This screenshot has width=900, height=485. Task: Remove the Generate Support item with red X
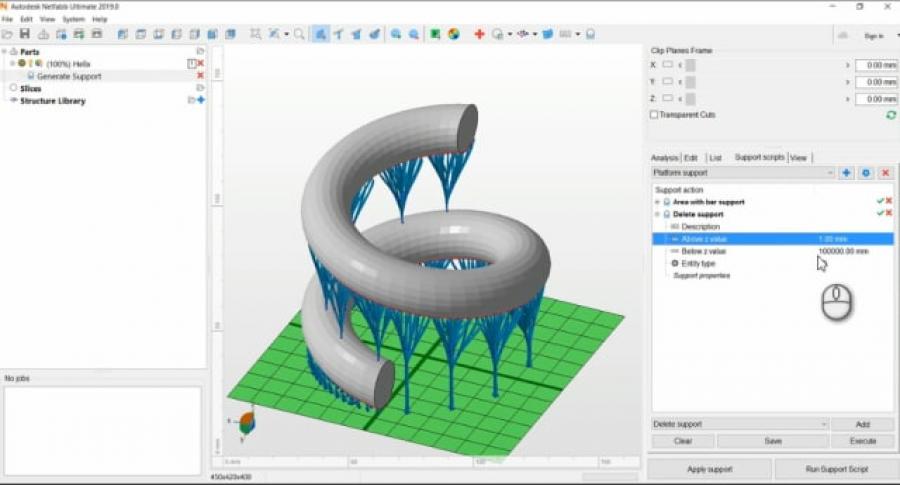point(200,76)
